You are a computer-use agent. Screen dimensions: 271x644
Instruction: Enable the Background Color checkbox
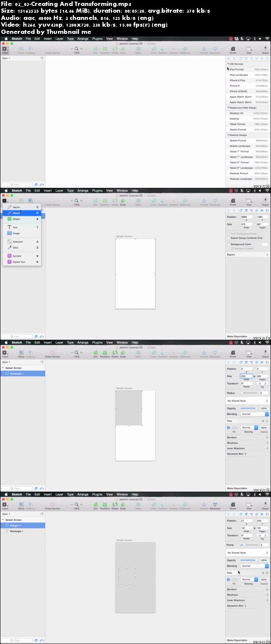click(229, 244)
